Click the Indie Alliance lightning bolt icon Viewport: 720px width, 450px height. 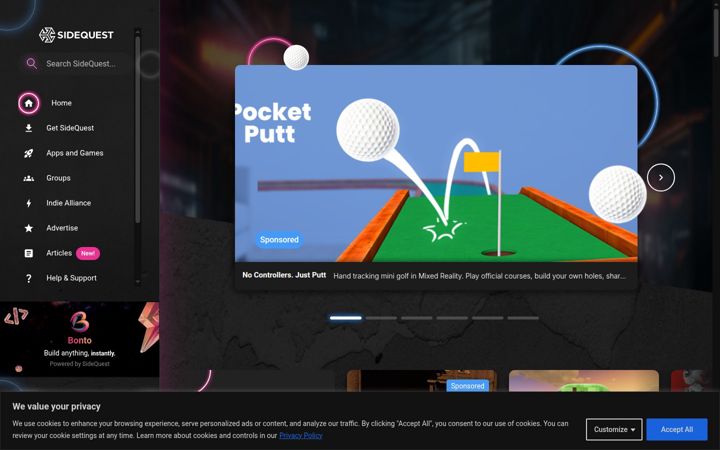pos(28,203)
